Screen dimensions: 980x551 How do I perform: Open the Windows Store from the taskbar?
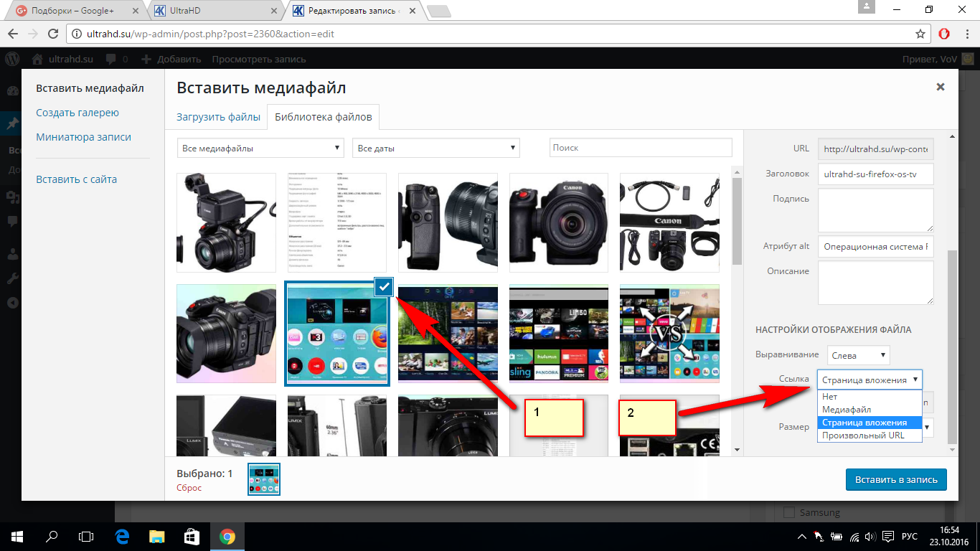[192, 536]
